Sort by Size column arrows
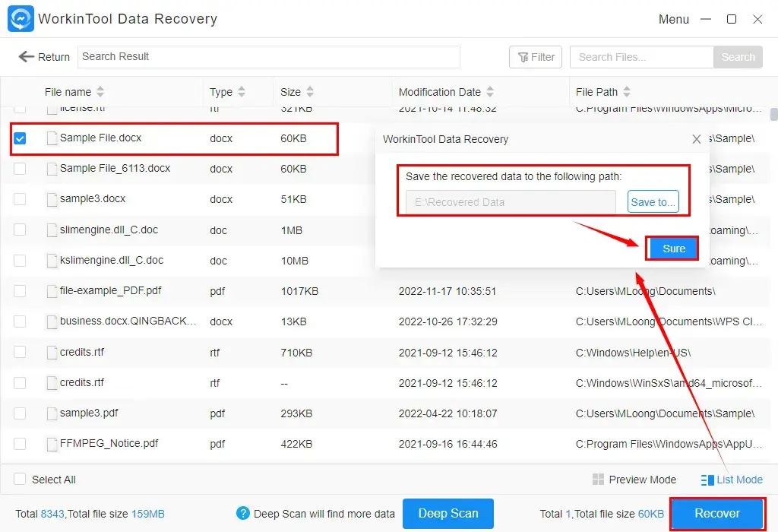This screenshot has width=778, height=532. click(x=310, y=92)
